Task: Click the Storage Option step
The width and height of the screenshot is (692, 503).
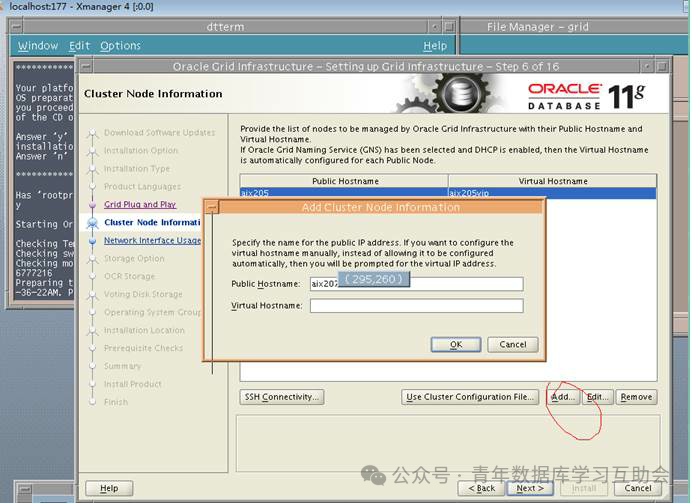Action: 134,259
